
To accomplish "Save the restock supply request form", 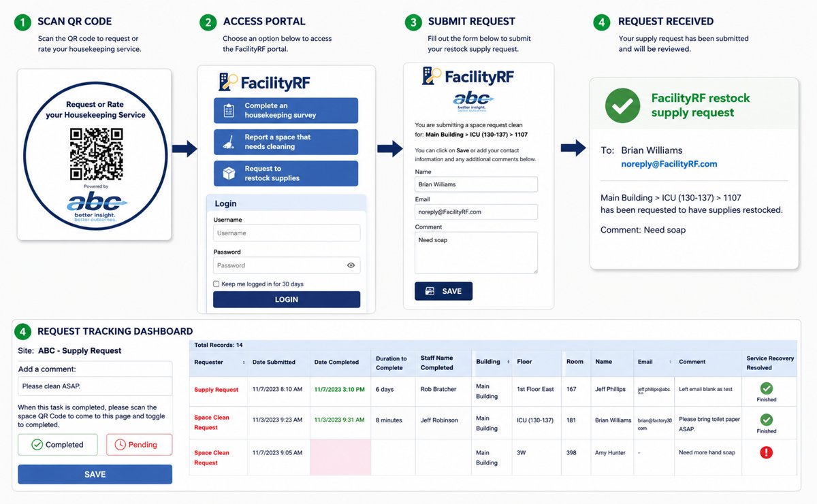I will [x=444, y=291].
